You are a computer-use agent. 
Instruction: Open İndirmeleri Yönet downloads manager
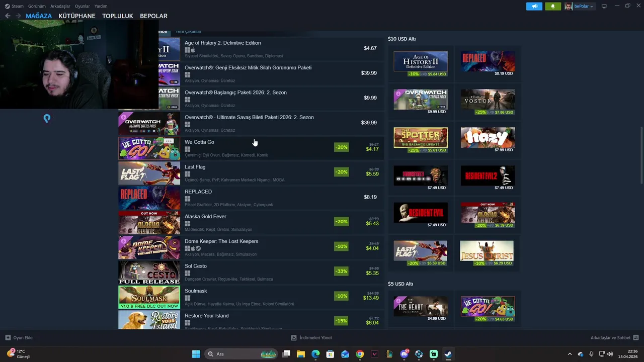(x=311, y=338)
